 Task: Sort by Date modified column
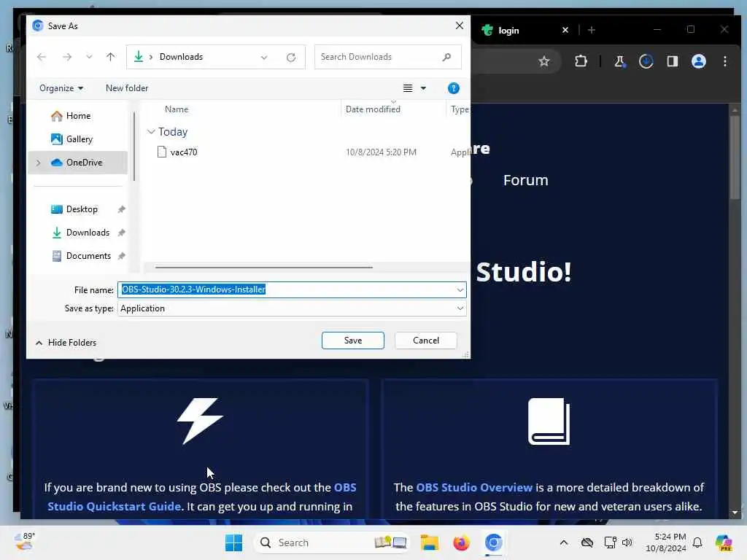tap(373, 109)
